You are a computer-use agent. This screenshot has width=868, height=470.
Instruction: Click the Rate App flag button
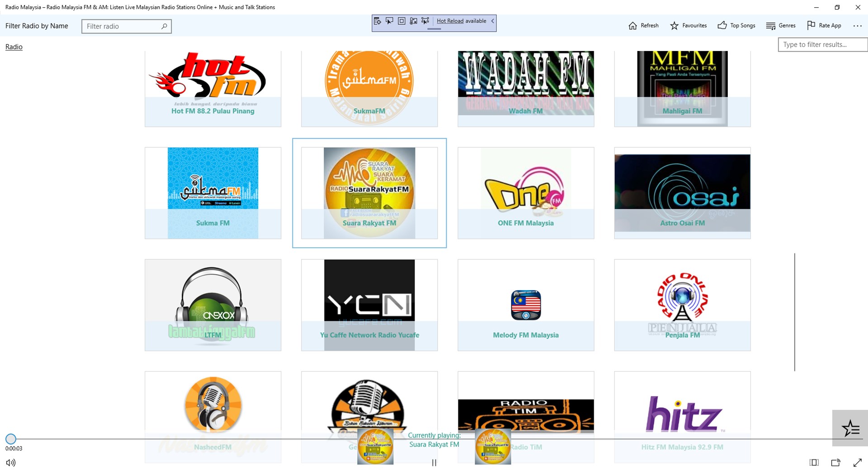pos(824,26)
